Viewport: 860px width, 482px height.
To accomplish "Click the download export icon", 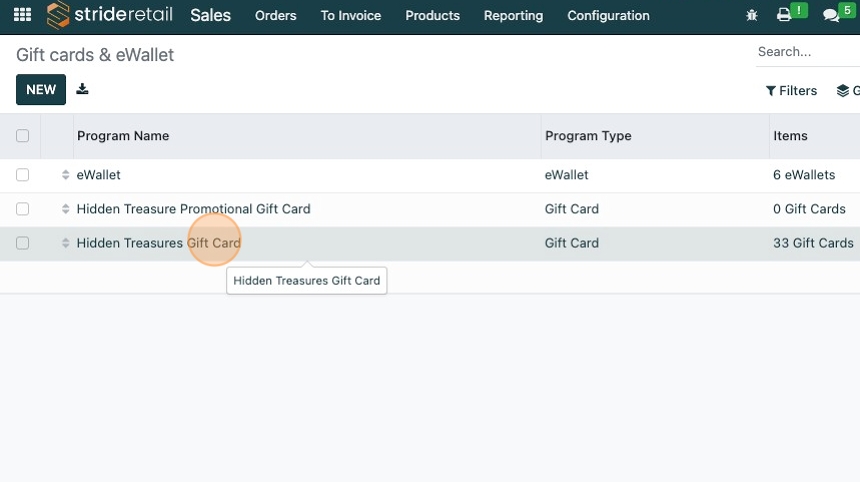I will 82,89.
